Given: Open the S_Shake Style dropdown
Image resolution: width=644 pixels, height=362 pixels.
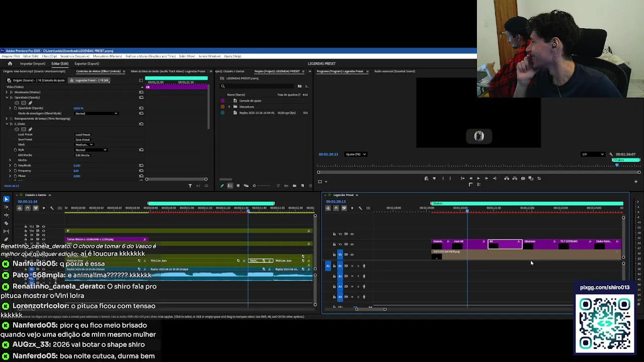Looking at the screenshot, I should point(91,150).
